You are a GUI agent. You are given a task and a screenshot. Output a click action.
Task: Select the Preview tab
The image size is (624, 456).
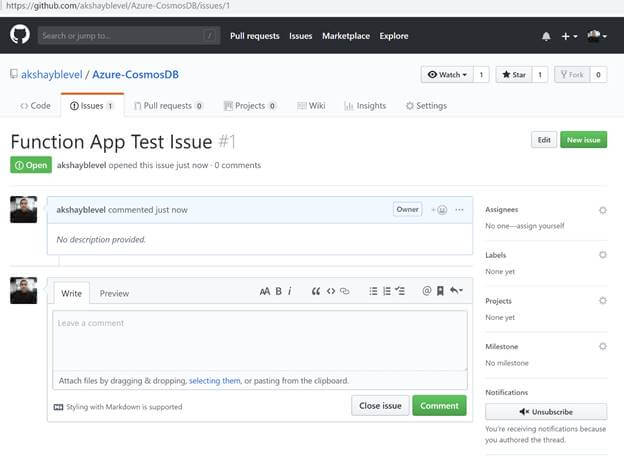pyautogui.click(x=114, y=293)
